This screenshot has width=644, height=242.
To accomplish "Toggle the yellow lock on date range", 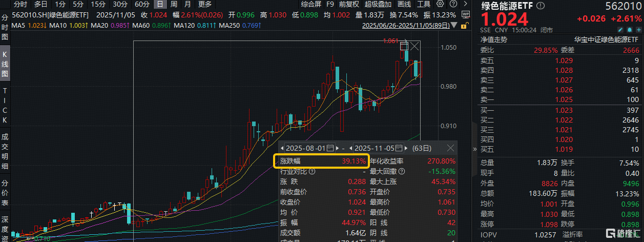I will pyautogui.click(x=465, y=25).
